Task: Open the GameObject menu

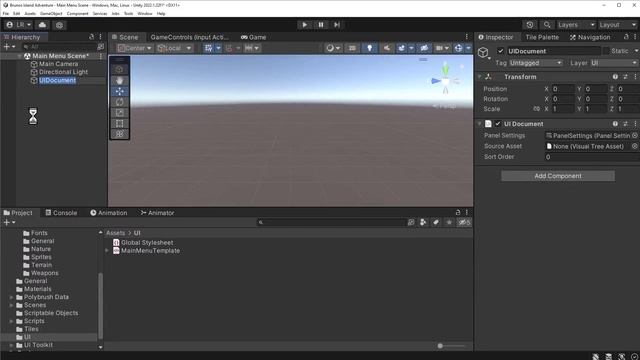Action: [x=51, y=13]
